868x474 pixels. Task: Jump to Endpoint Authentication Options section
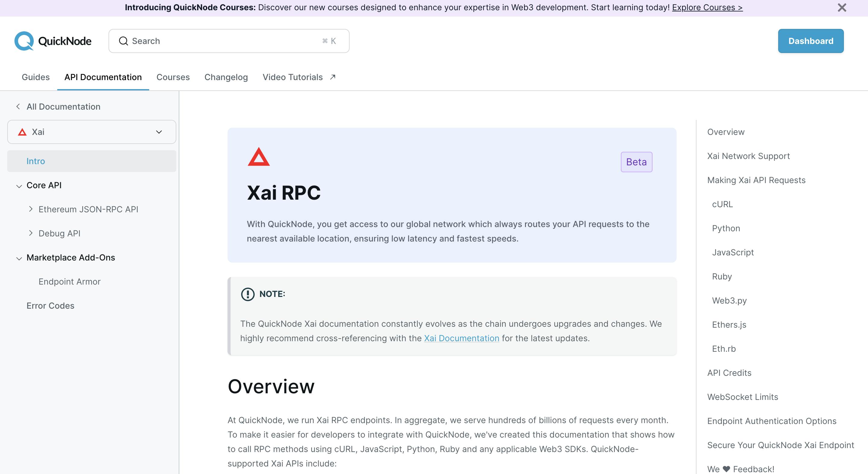(x=772, y=421)
